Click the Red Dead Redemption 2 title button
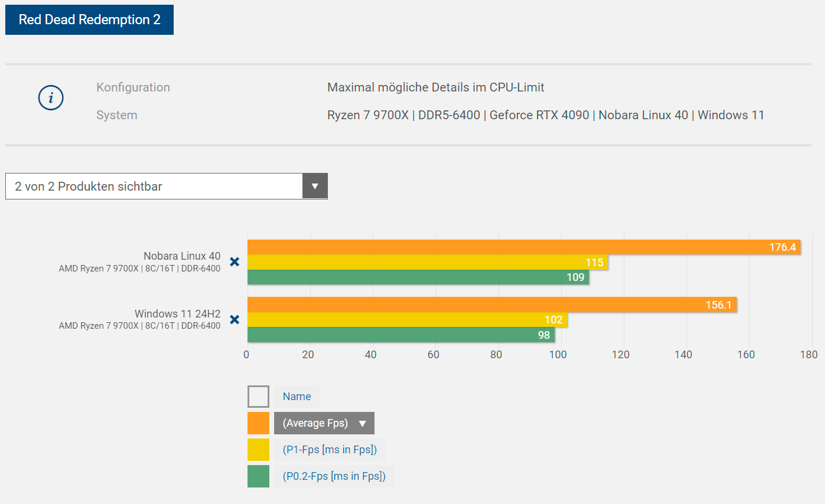 tap(89, 19)
